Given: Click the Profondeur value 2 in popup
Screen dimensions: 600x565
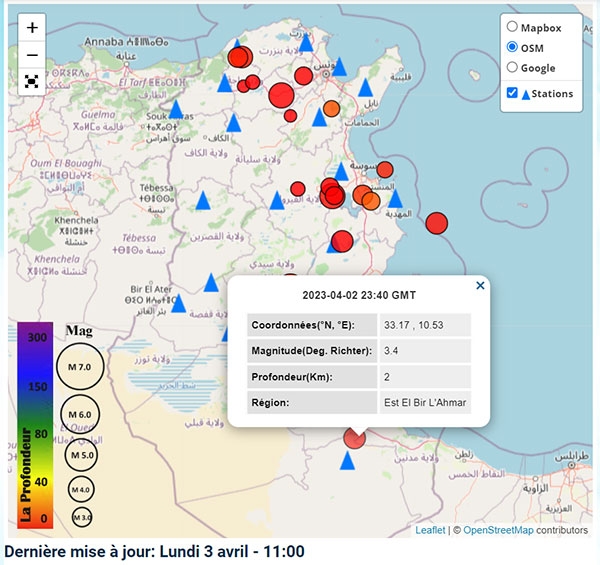Looking at the screenshot, I should pyautogui.click(x=387, y=377).
